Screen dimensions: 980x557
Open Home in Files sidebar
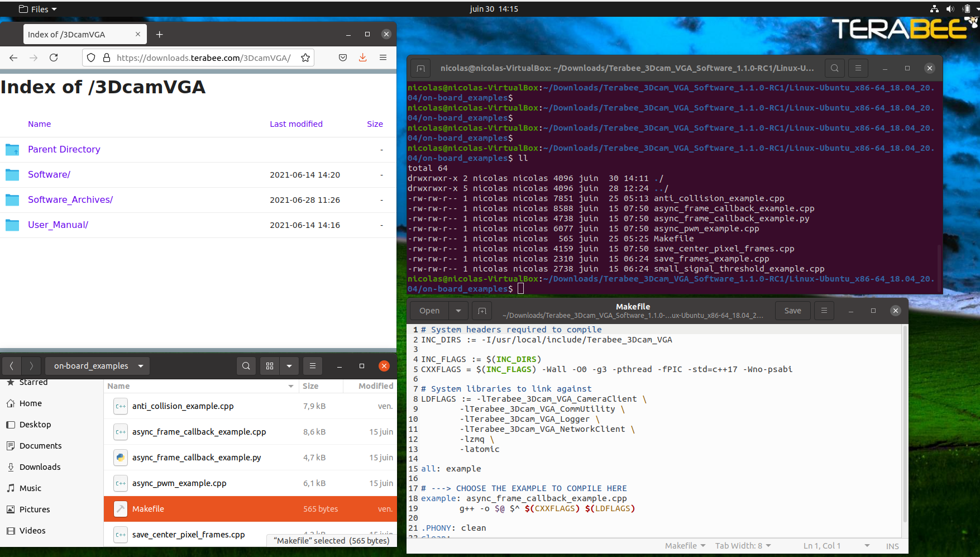tap(51, 403)
